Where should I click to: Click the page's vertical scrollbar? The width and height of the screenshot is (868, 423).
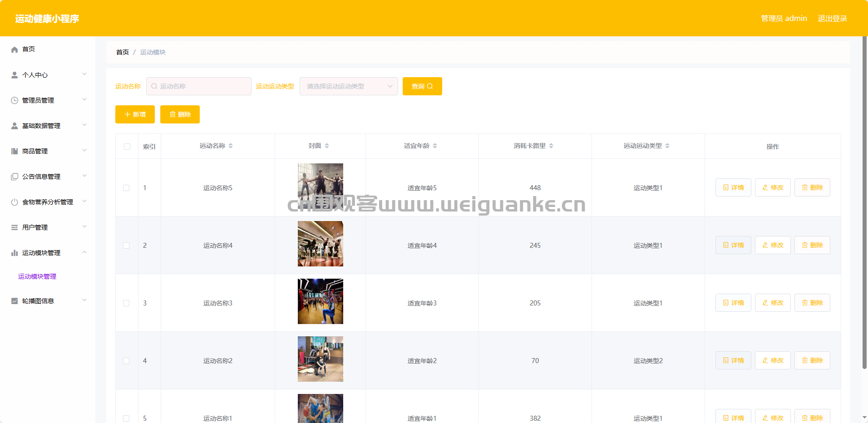tap(864, 202)
